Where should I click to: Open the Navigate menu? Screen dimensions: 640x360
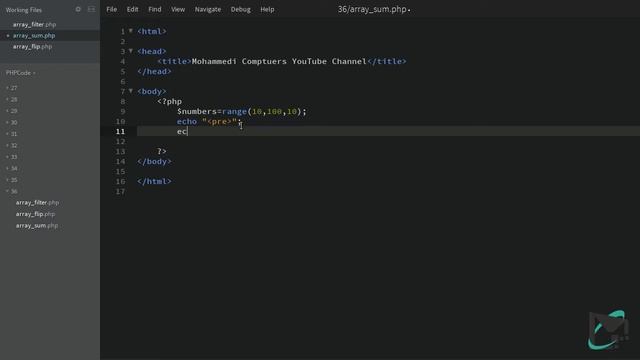click(x=208, y=9)
